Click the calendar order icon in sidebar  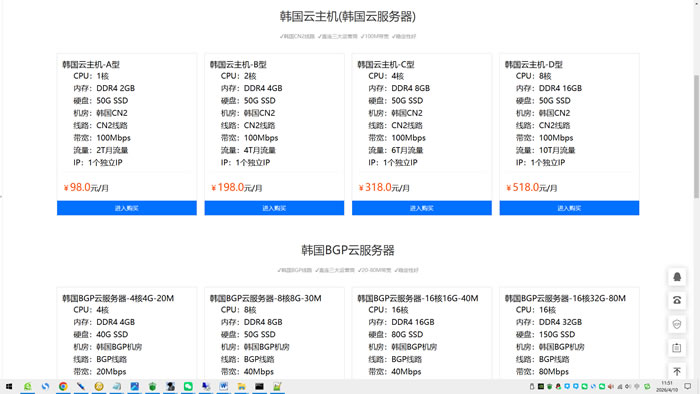[x=677, y=348]
